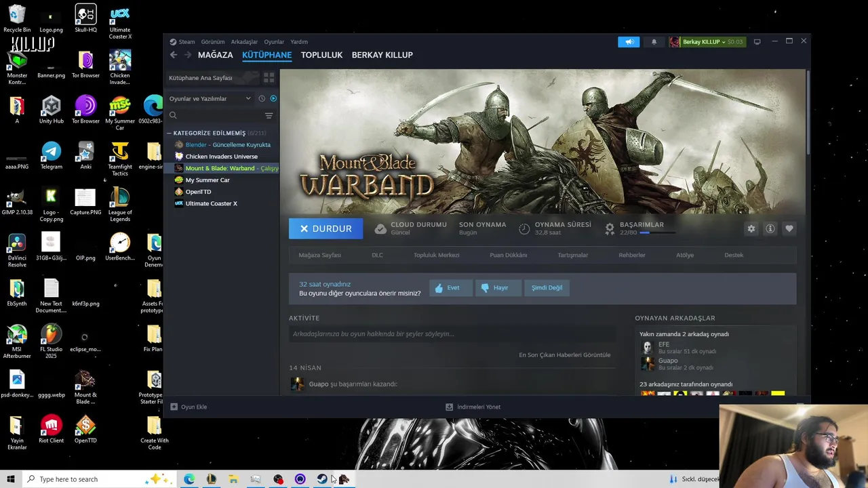Select Ultimate Coaster X in library

(x=222, y=203)
